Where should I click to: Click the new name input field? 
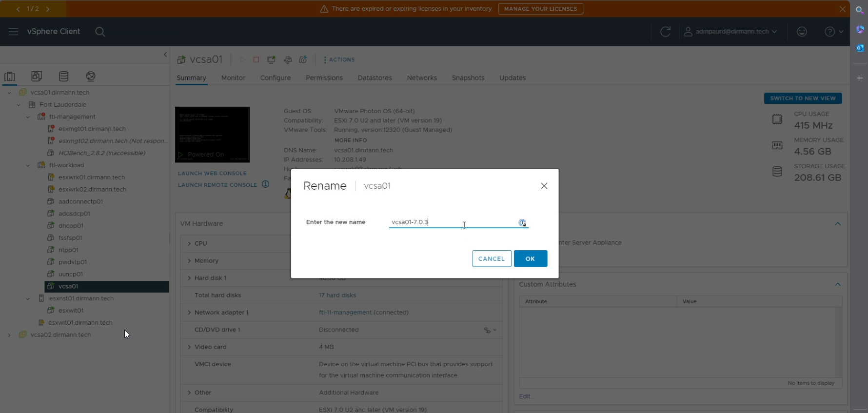[x=458, y=222]
